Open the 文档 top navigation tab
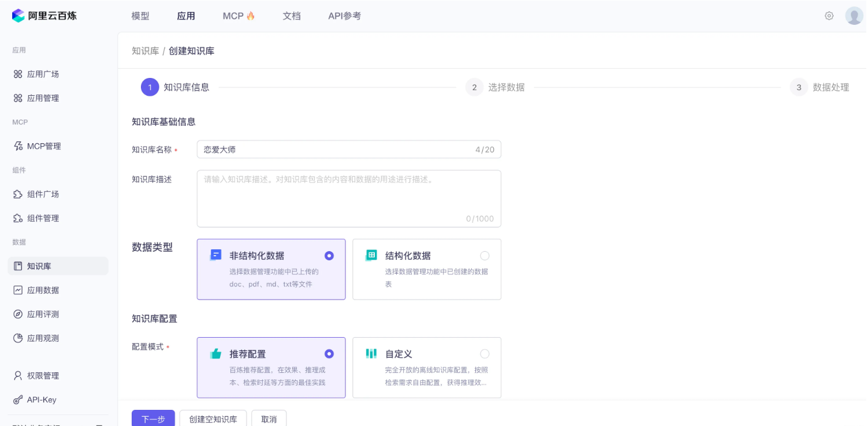 coord(292,16)
